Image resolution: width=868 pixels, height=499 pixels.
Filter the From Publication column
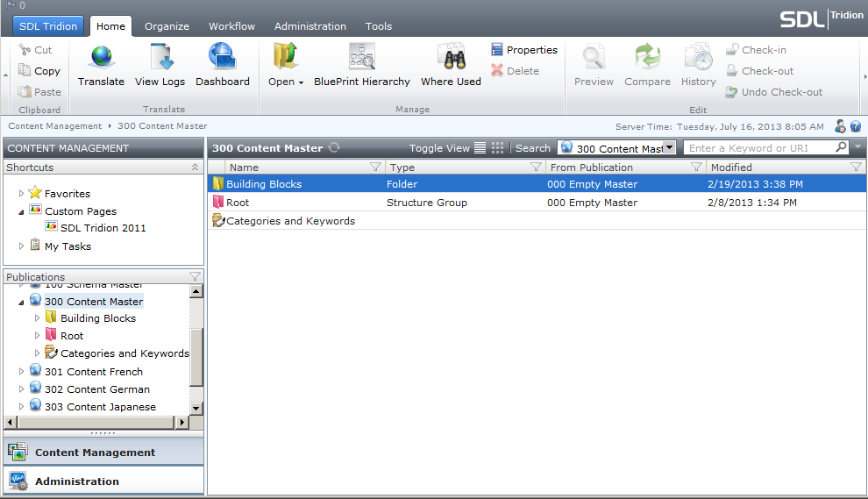696,167
